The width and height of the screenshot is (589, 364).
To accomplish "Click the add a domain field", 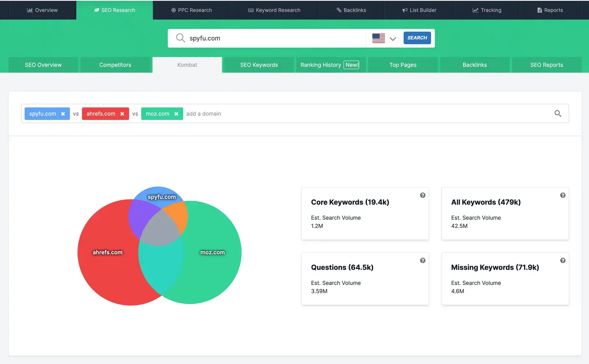I will pyautogui.click(x=204, y=113).
